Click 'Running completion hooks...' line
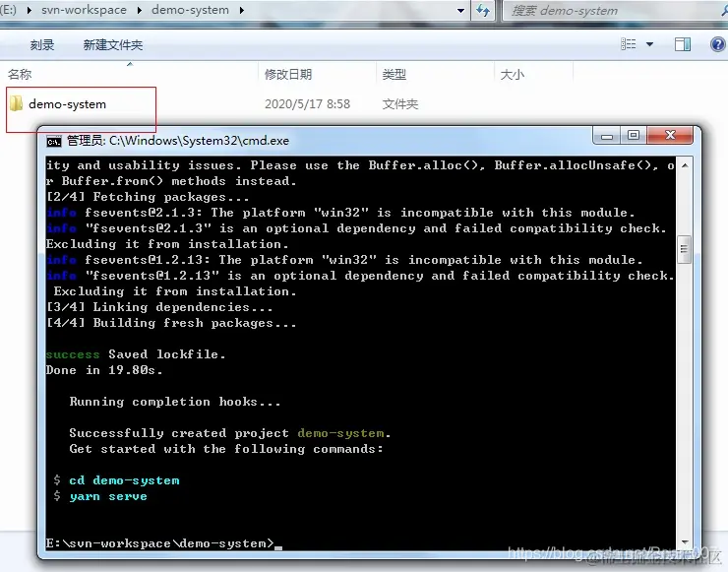728x572 pixels. click(x=175, y=402)
